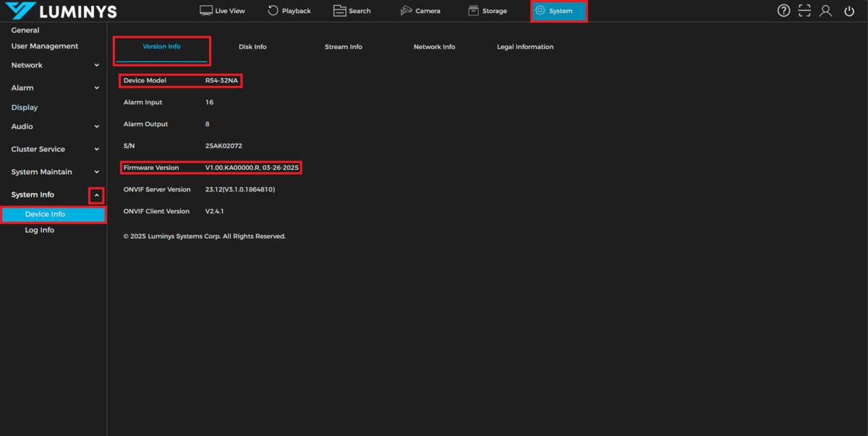
Task: Open the Search page in top bar
Action: [x=352, y=11]
